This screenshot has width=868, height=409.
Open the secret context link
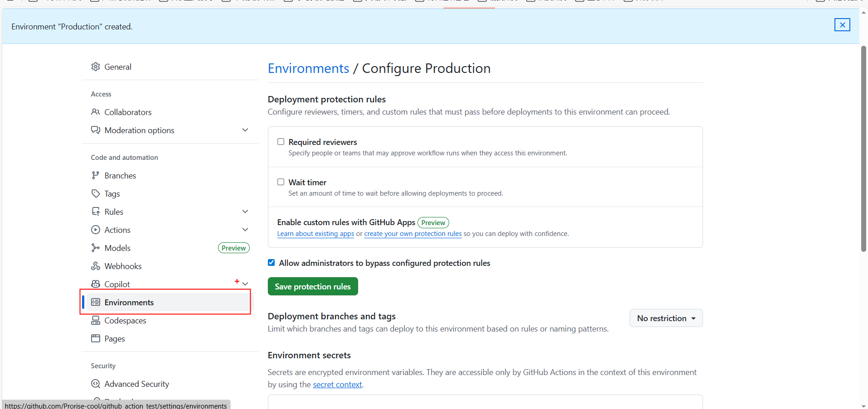point(337,385)
